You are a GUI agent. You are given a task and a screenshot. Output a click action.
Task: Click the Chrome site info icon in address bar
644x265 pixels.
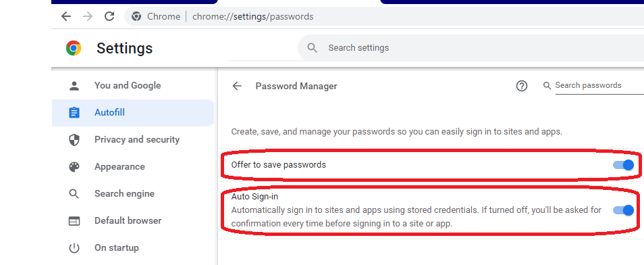click(136, 16)
